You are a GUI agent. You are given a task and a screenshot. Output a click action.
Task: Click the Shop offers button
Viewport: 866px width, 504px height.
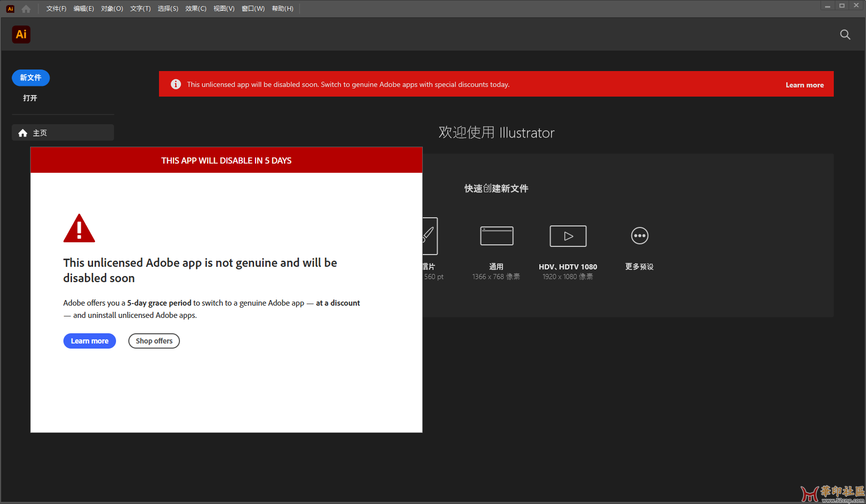[154, 341]
